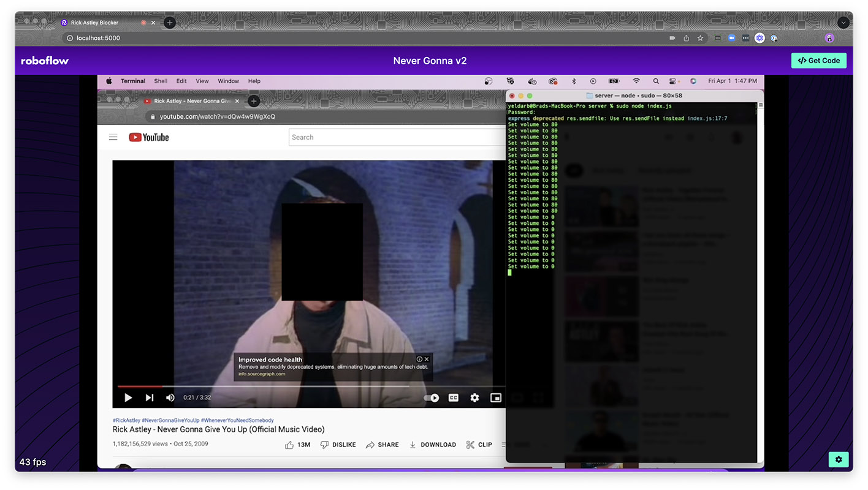Click the #RickAstley hashtag link
The image size is (868, 490).
pyautogui.click(x=126, y=420)
